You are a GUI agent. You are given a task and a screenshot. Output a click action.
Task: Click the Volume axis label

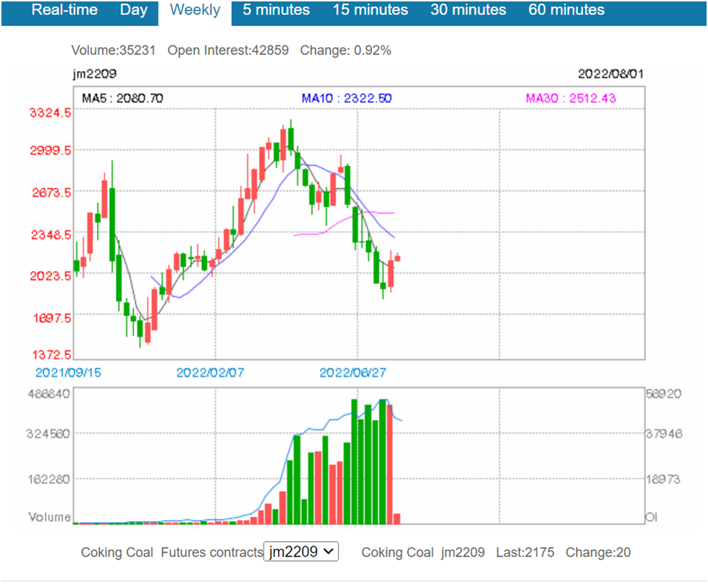pos(50,516)
